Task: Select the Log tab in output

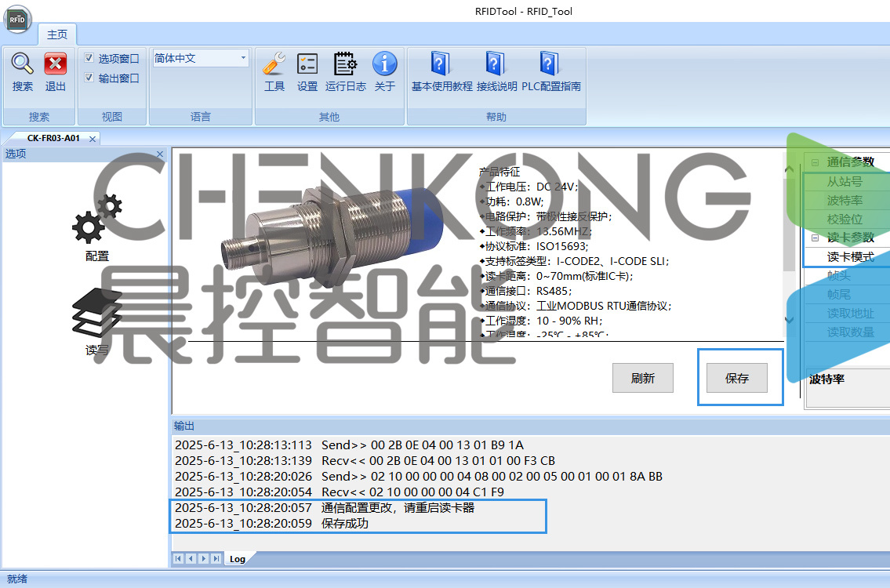Action: coord(238,559)
